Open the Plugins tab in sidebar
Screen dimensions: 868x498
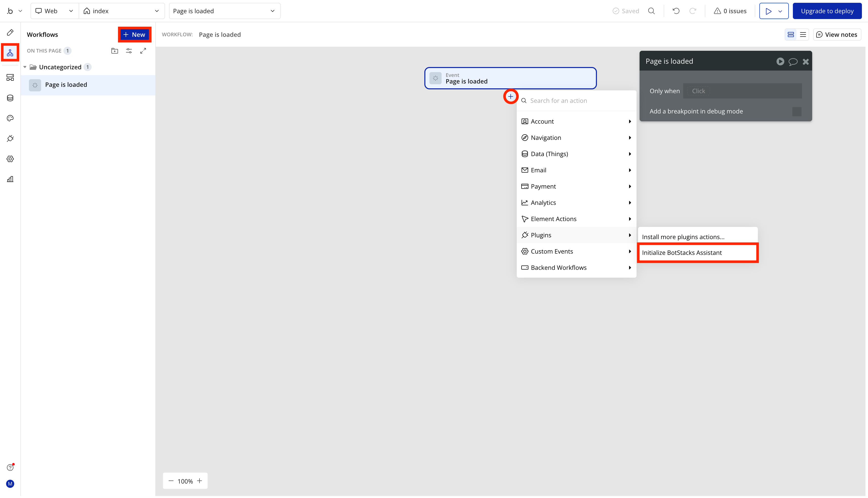10,139
